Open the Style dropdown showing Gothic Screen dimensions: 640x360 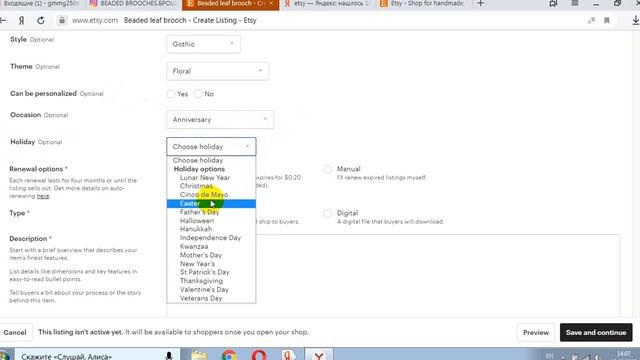(x=203, y=44)
